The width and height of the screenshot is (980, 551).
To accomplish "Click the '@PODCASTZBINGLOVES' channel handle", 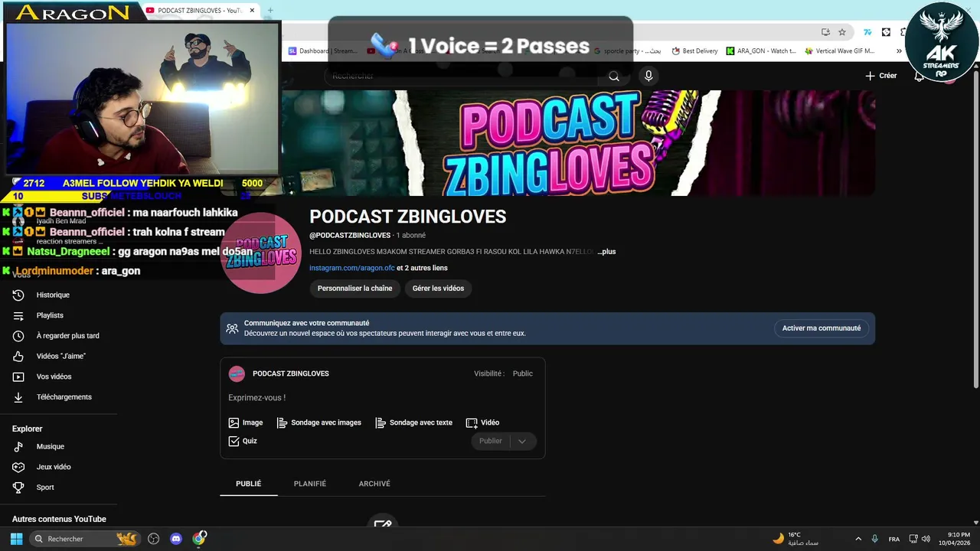I will (350, 236).
